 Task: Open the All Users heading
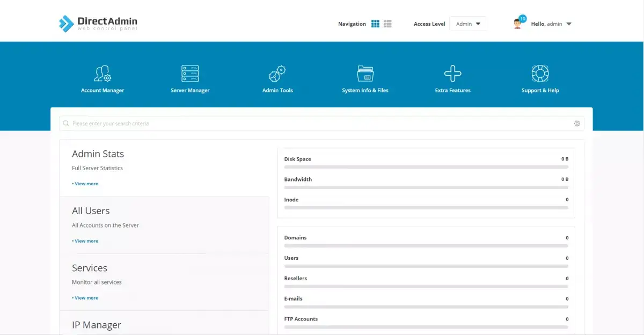(91, 211)
